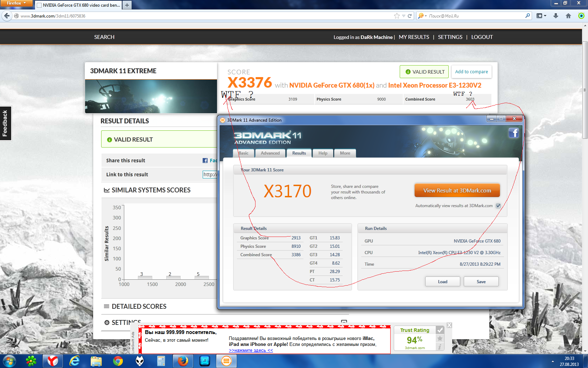
Task: Open the Firefox downloads arrow
Action: coord(556,16)
